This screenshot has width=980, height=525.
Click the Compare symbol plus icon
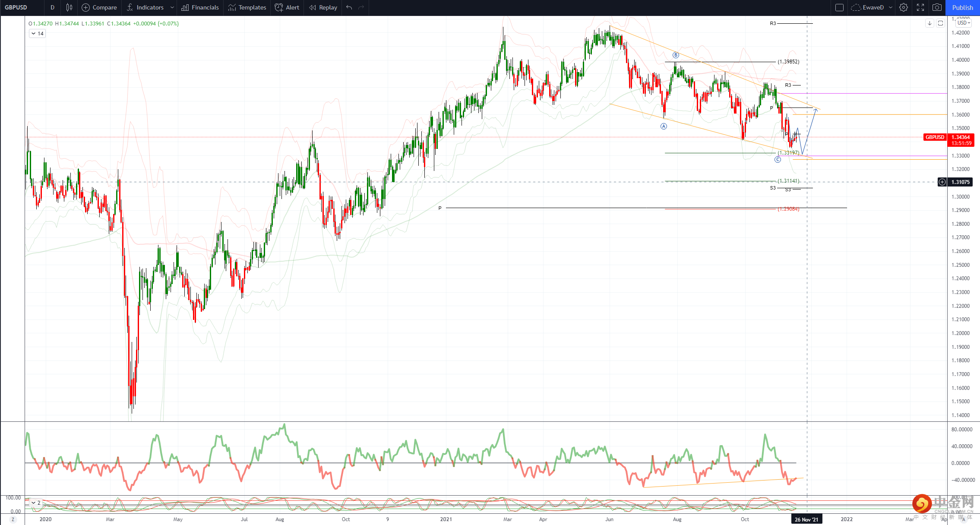coord(85,7)
